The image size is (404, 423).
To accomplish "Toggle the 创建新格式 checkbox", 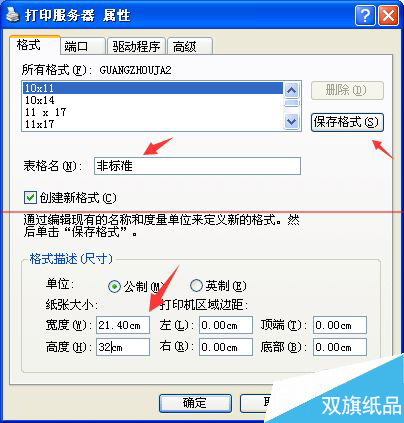I will pyautogui.click(x=30, y=197).
